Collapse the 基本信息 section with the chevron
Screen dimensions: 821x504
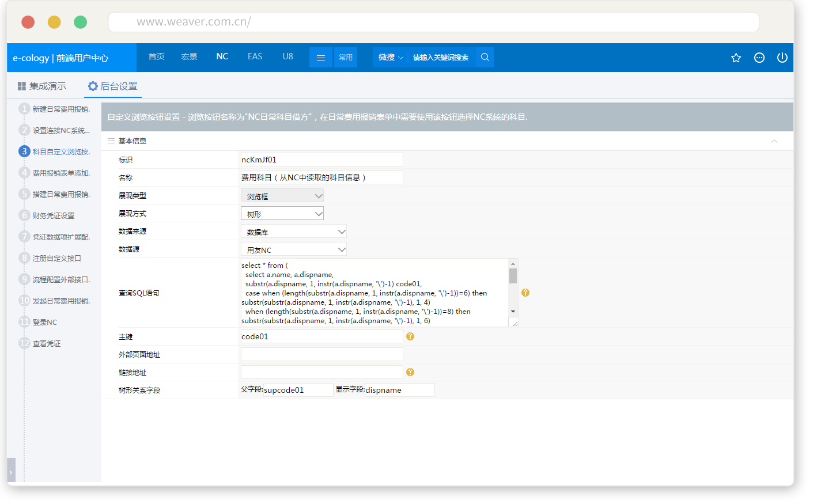click(x=774, y=141)
